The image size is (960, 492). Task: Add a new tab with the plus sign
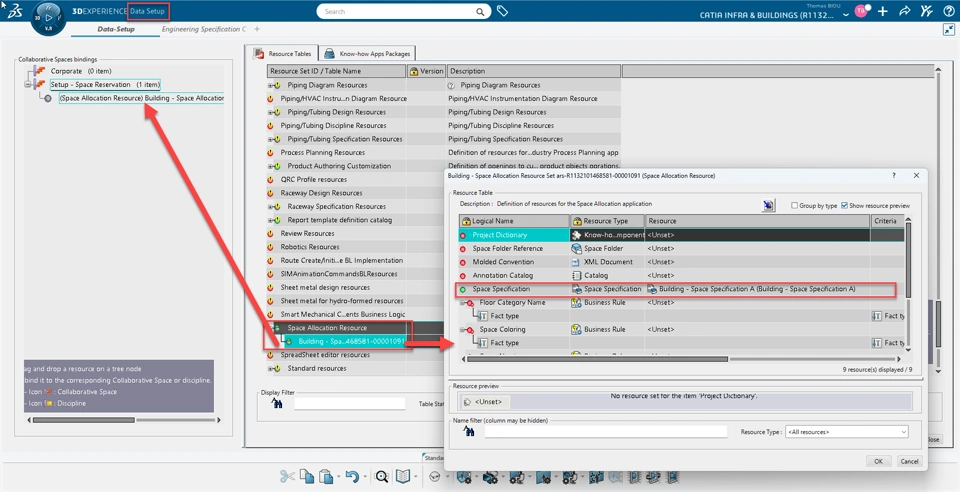(x=257, y=29)
